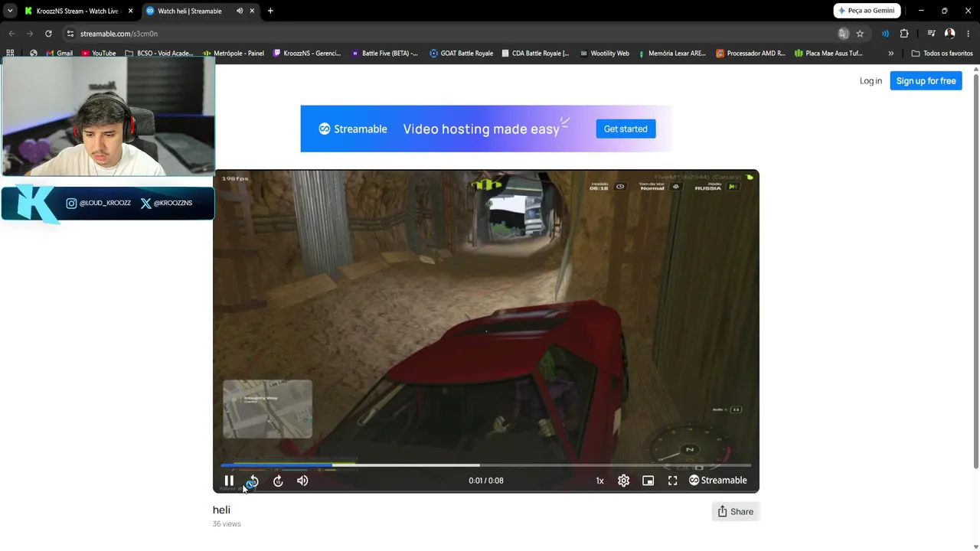Open the Google Translate page icon
980x551 pixels.
click(x=843, y=34)
